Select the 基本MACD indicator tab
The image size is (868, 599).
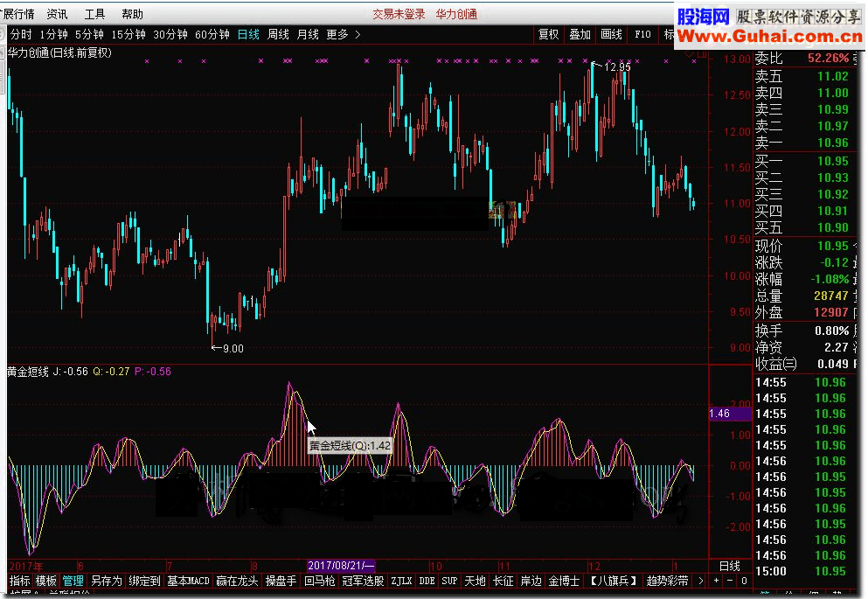[x=188, y=581]
